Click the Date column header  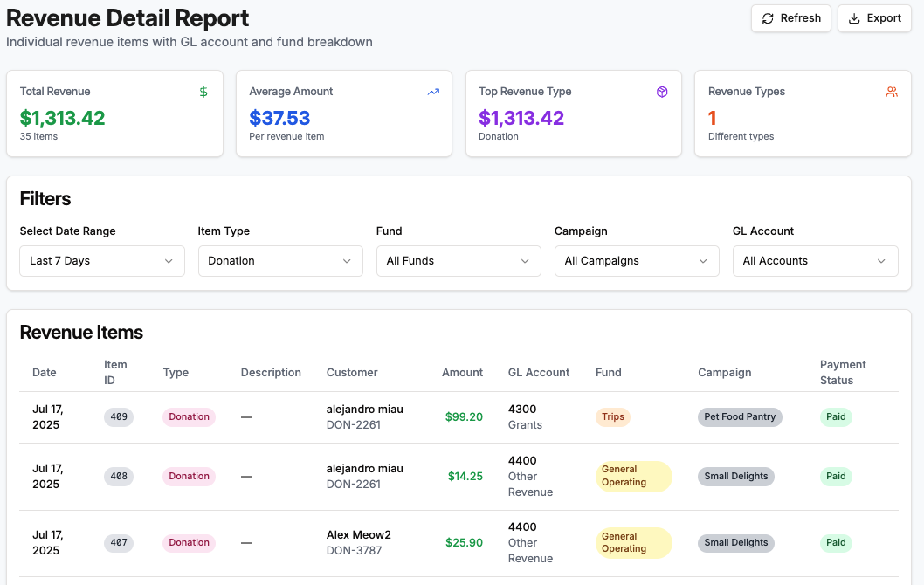click(x=45, y=373)
